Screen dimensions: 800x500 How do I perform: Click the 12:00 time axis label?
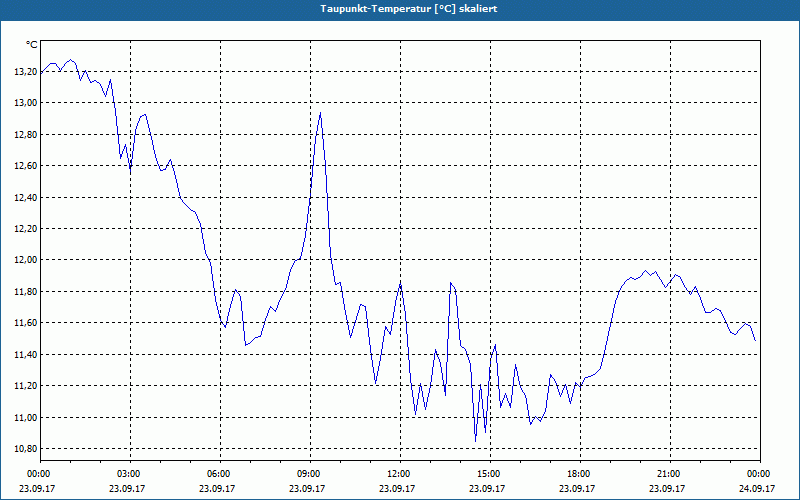coord(398,474)
